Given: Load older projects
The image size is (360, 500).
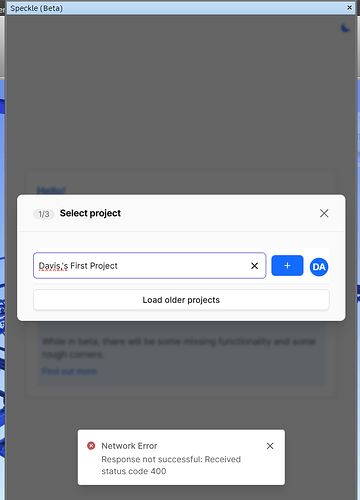Looking at the screenshot, I should point(181,300).
